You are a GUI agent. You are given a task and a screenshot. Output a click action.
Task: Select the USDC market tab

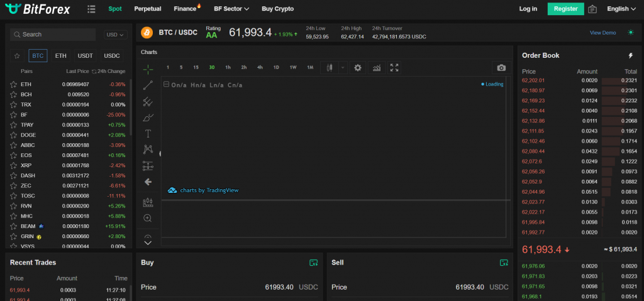pos(112,55)
